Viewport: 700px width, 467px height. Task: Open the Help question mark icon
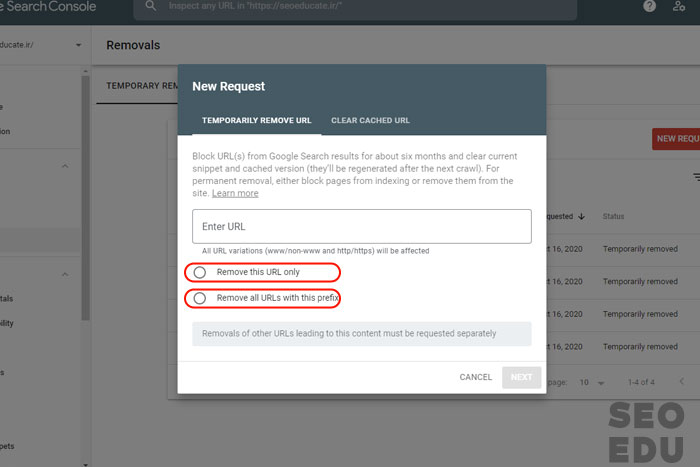[650, 7]
